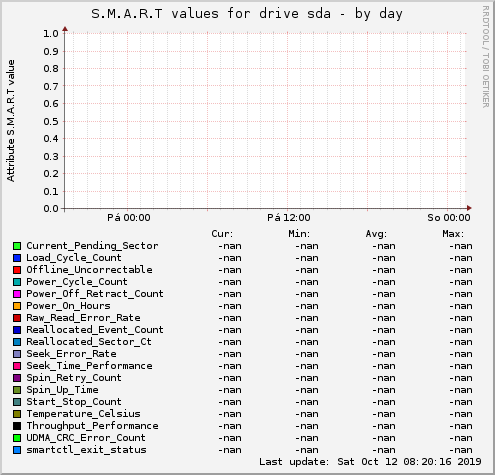Click the Power_Cycle_Count teal color swatch
This screenshot has height=475, width=495.
(x=17, y=282)
